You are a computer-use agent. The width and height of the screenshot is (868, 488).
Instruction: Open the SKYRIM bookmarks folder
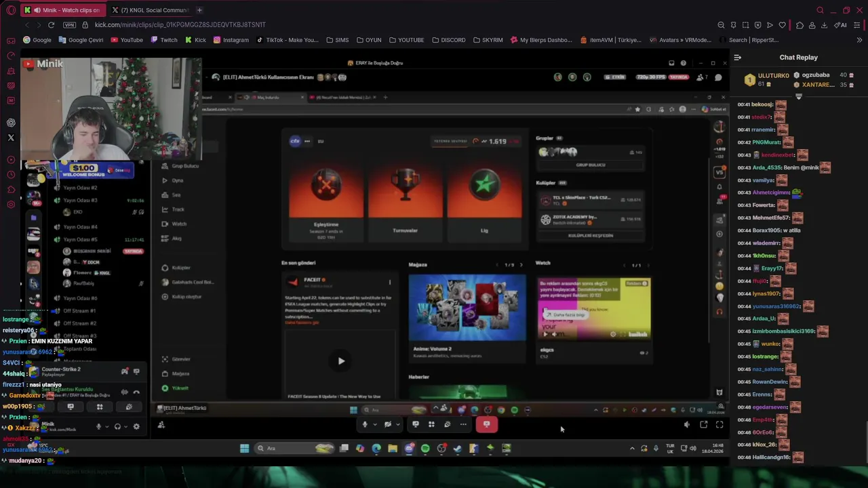click(488, 40)
